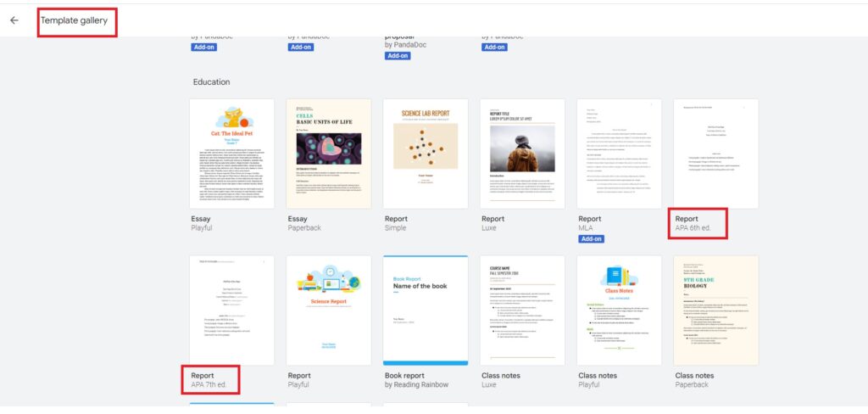The height and width of the screenshot is (414, 868).
Task: Open the Class notes Luxe thumbnail
Action: [x=522, y=310]
